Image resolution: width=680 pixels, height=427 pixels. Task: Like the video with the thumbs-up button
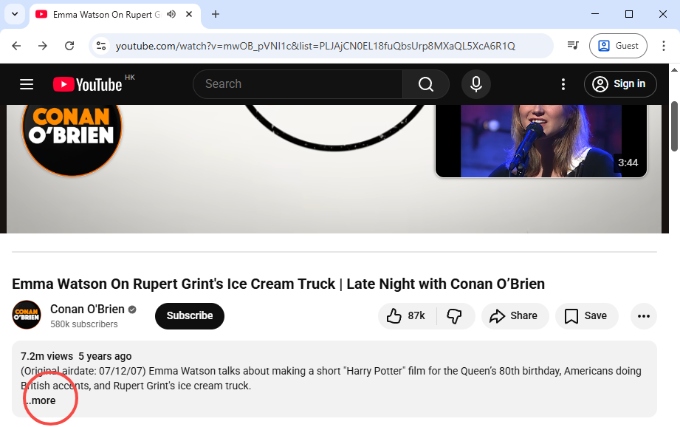pos(405,316)
